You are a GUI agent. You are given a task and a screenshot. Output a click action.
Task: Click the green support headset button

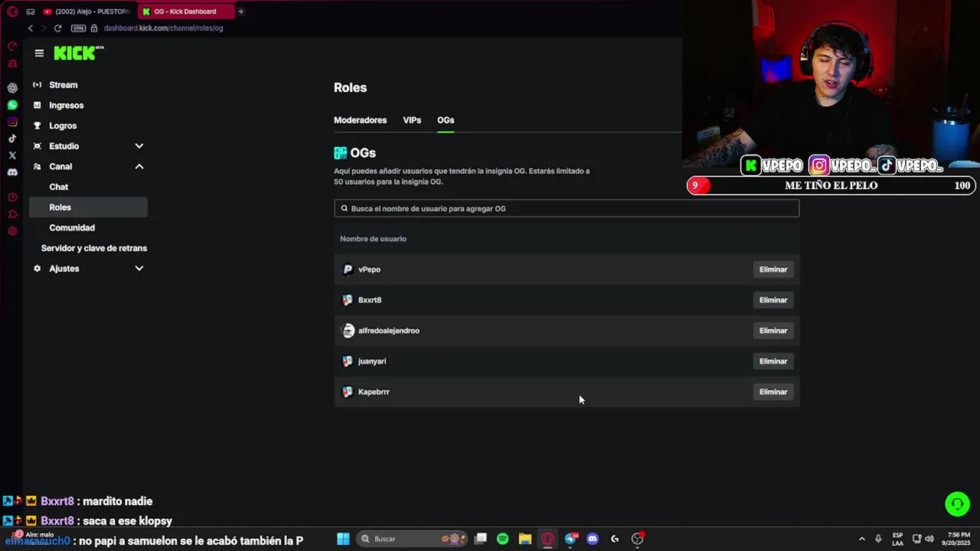pos(957,504)
